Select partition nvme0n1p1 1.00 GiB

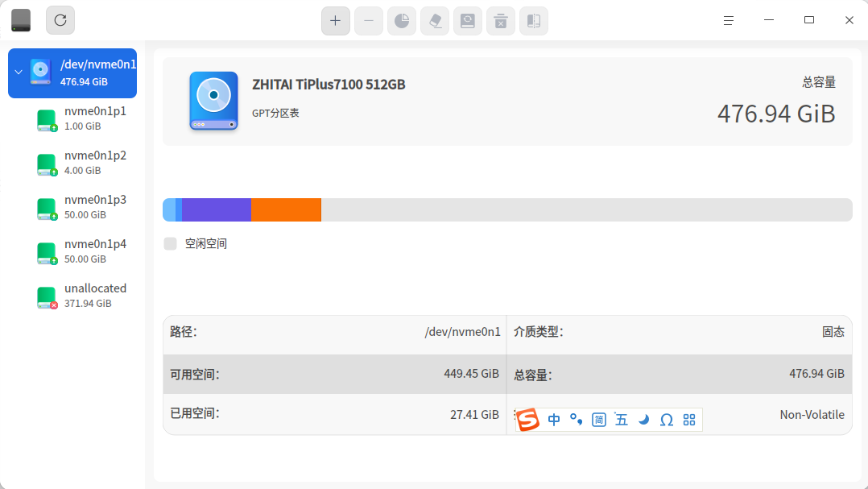pyautogui.click(x=81, y=118)
